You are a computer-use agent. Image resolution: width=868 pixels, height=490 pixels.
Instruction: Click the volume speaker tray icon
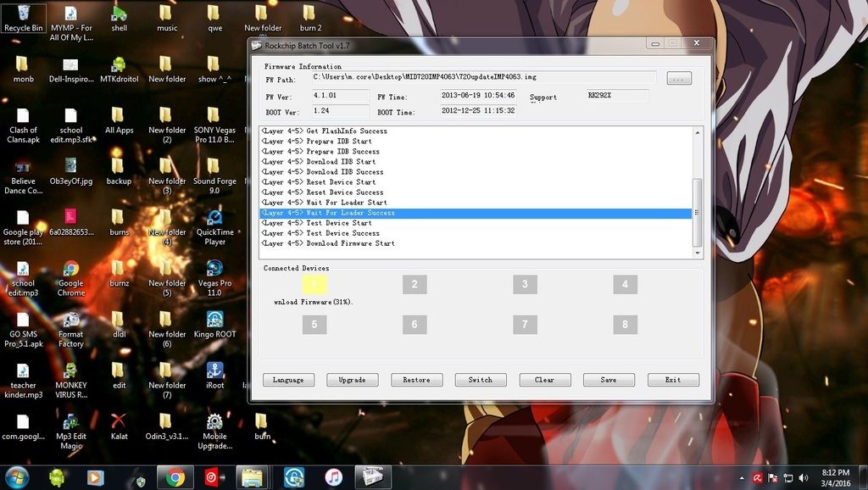(x=804, y=478)
